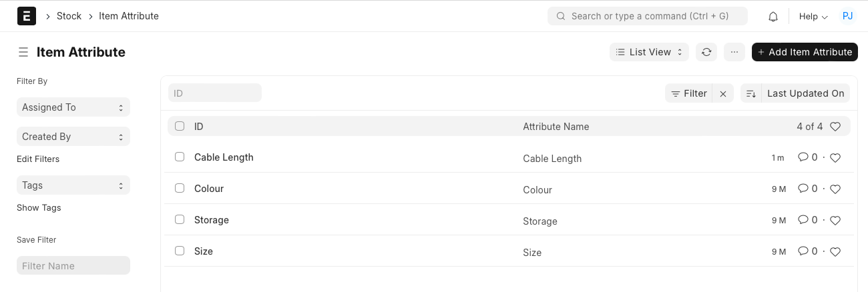Go to the Stock breadcrumb

(x=69, y=16)
